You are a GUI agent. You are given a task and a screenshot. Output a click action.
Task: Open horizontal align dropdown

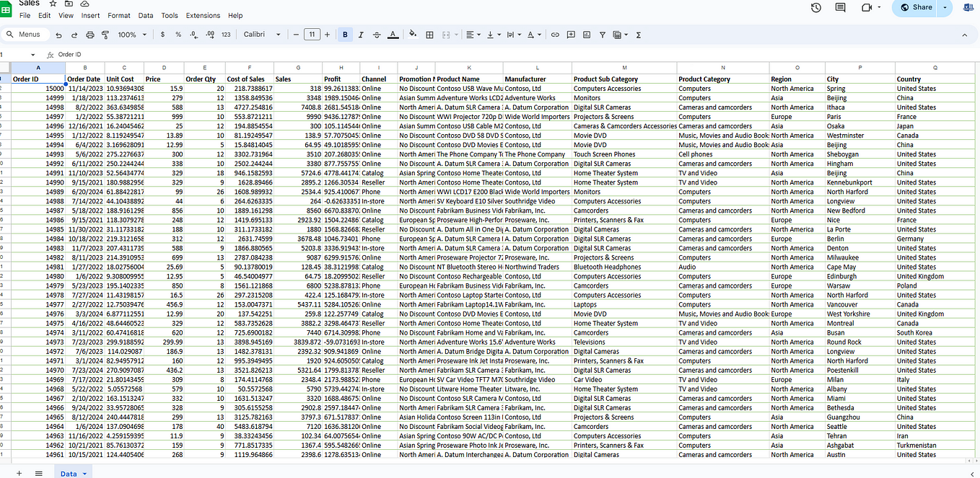[x=473, y=35]
